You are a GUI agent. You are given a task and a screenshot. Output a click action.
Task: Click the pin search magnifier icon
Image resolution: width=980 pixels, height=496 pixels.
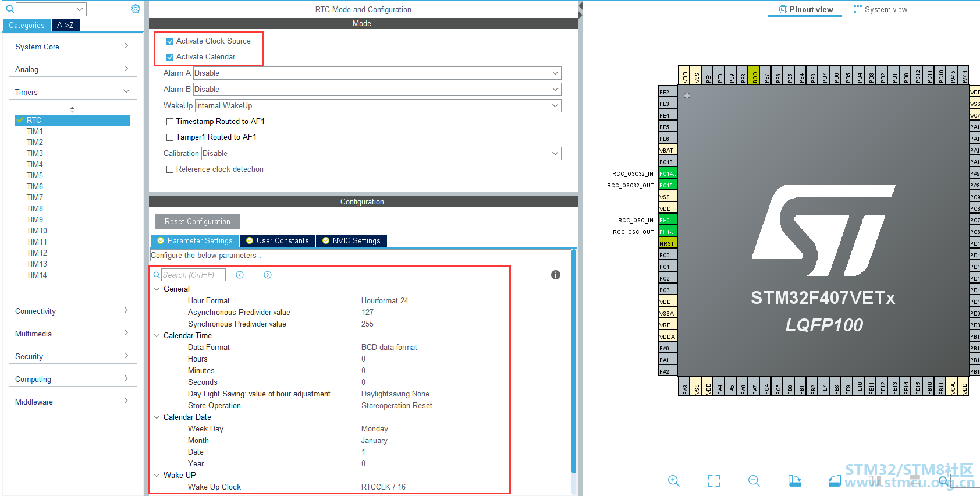tap(943, 481)
